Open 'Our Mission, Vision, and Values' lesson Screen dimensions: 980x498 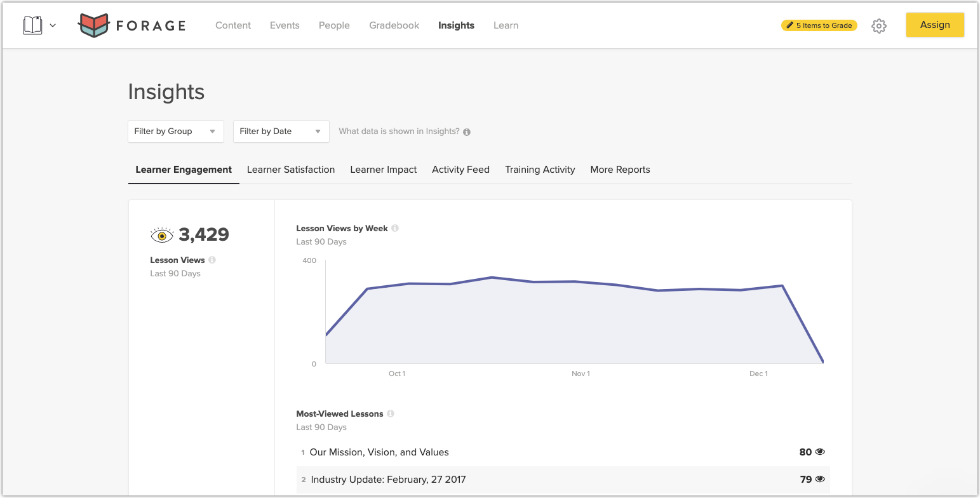coord(379,452)
